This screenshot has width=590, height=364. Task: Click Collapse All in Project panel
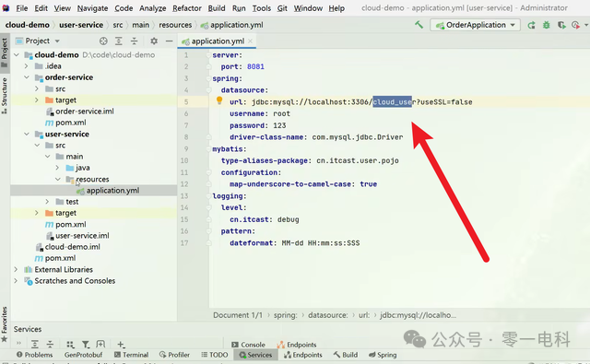134,41
